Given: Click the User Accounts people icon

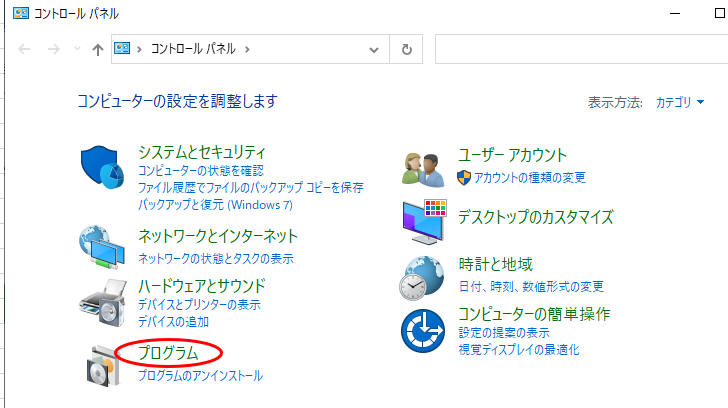Looking at the screenshot, I should pyautogui.click(x=422, y=167).
